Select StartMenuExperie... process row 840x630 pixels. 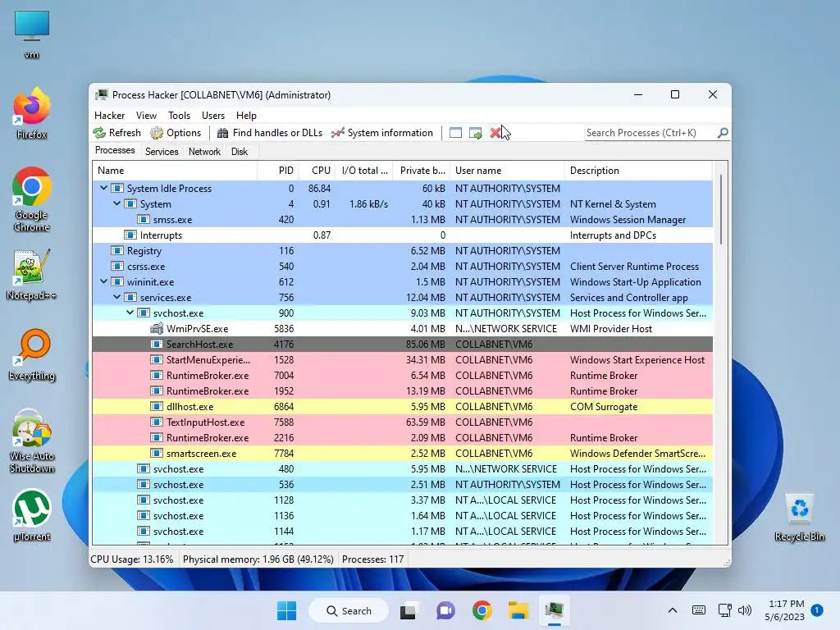[402, 359]
